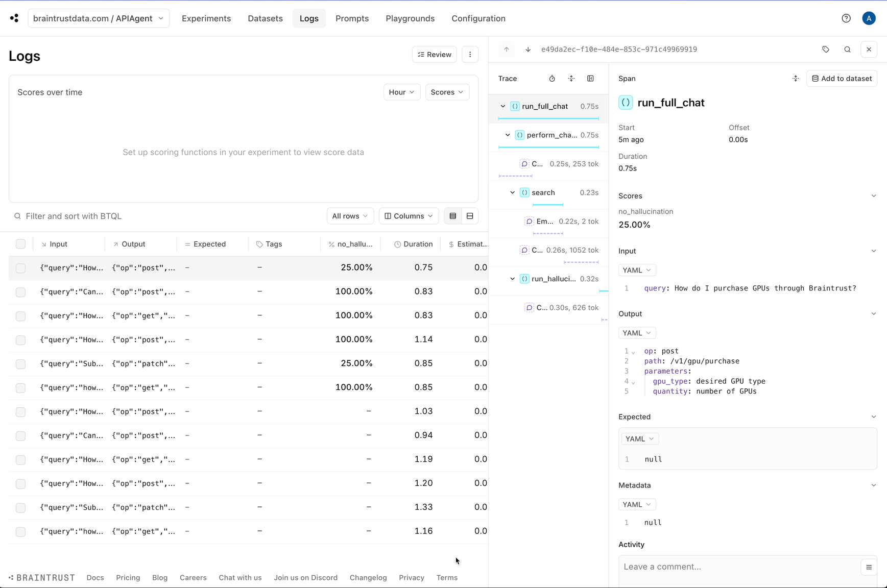Image resolution: width=887 pixels, height=588 pixels.
Task: Open the Pricing link in the footer
Action: coord(128,577)
